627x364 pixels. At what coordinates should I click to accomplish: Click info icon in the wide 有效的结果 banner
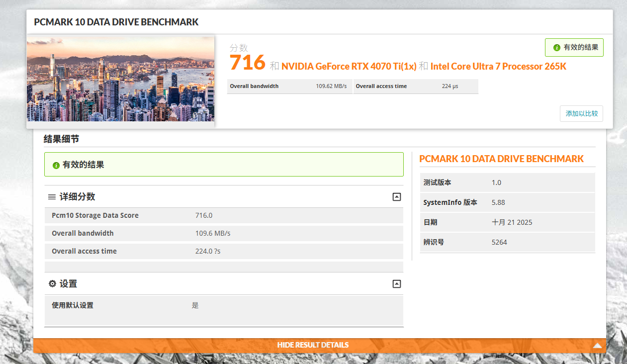click(x=56, y=165)
